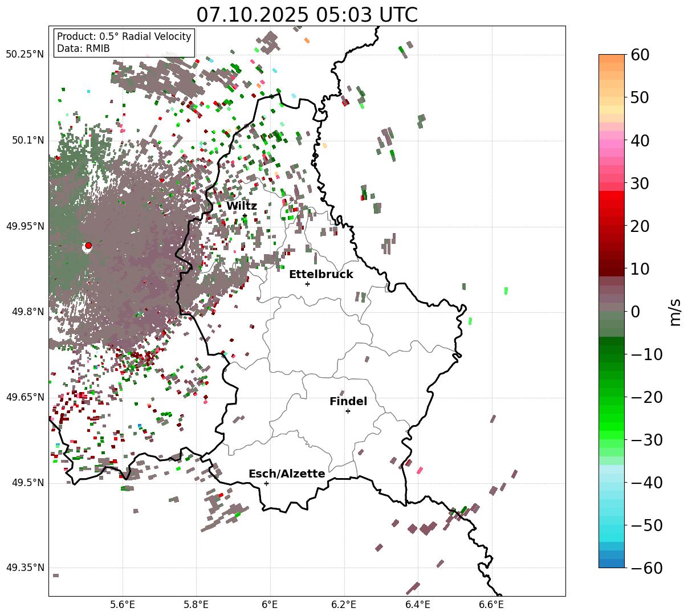Click the Wiltz city label
This screenshot has width=688, height=616.
[242, 206]
